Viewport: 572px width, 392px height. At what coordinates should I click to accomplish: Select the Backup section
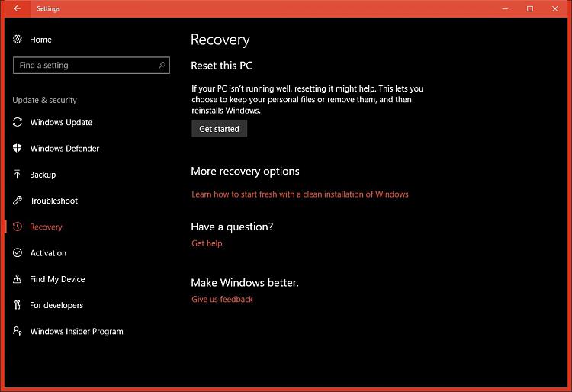43,175
